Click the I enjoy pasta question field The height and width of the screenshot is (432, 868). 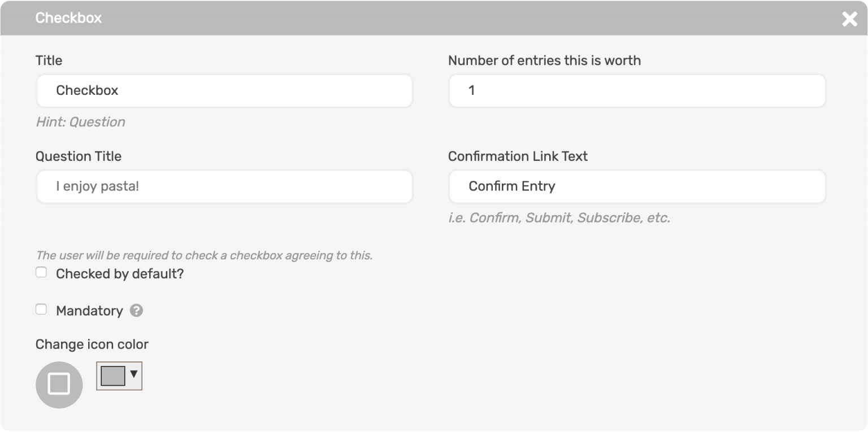(224, 186)
